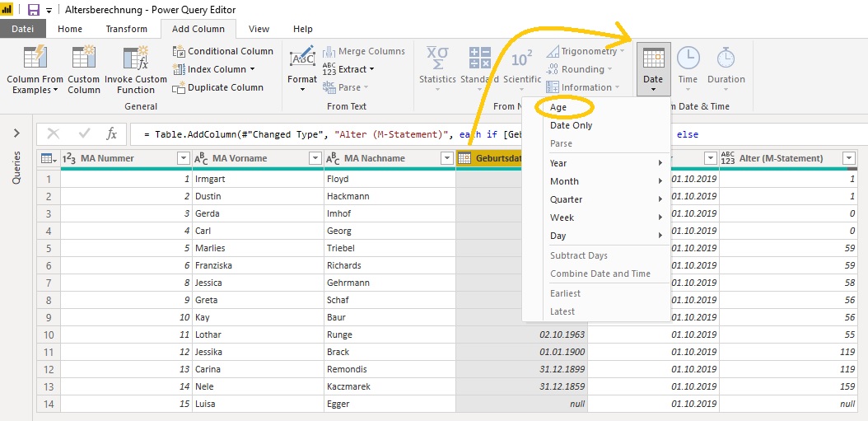Open the Index Column dropdown
The image size is (868, 421).
click(x=214, y=69)
